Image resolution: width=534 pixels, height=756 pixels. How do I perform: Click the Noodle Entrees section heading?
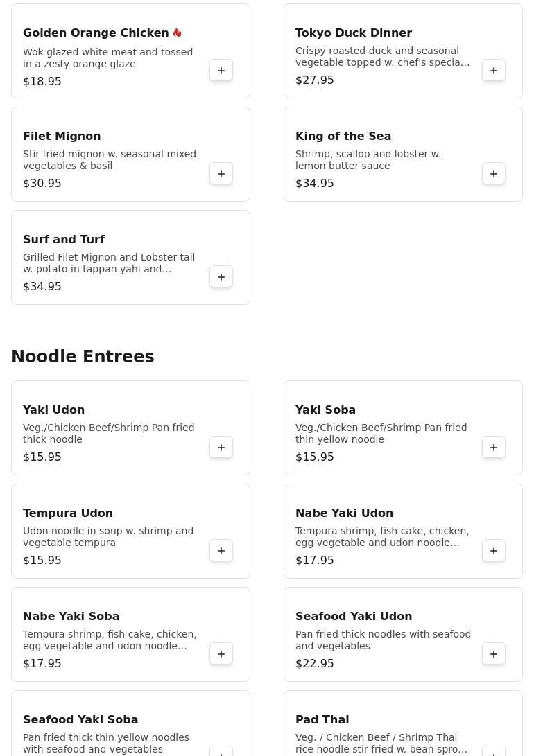(x=83, y=357)
